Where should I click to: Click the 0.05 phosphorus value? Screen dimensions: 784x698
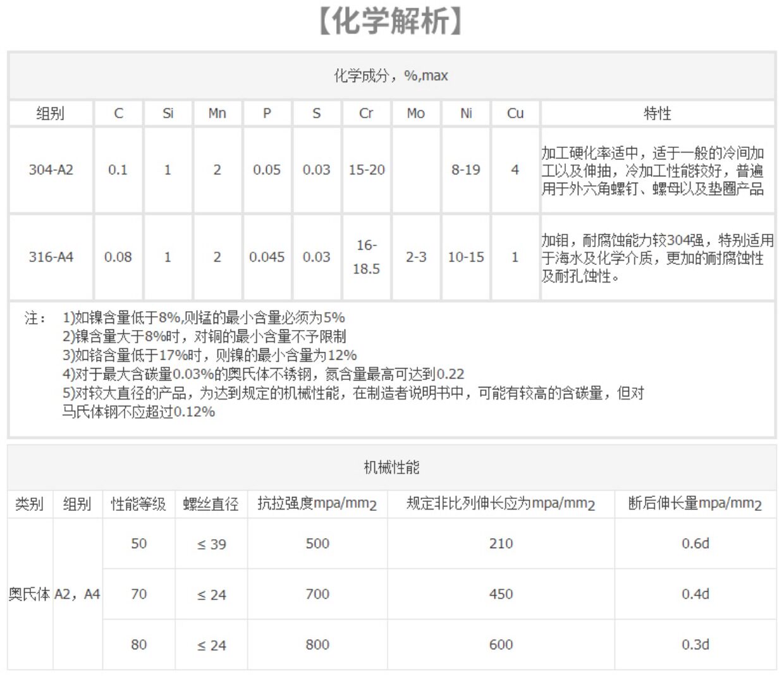click(267, 170)
